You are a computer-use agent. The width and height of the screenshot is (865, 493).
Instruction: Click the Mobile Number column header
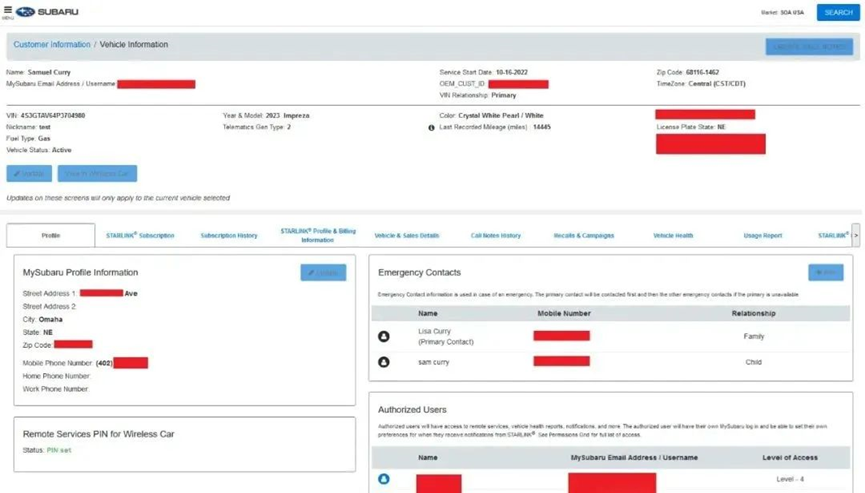click(x=564, y=313)
